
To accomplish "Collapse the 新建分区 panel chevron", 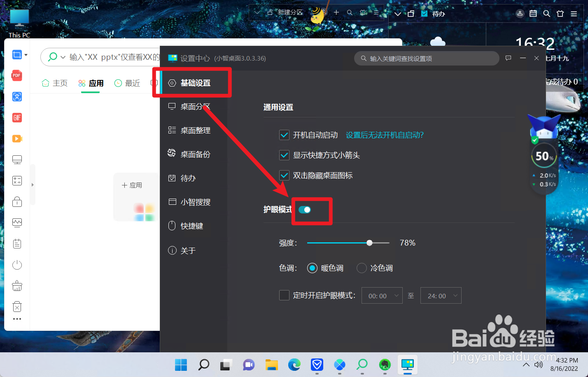I will click(x=257, y=13).
